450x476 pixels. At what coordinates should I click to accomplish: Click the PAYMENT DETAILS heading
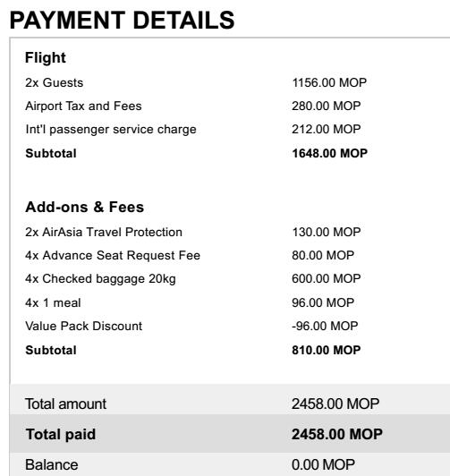pos(122,21)
